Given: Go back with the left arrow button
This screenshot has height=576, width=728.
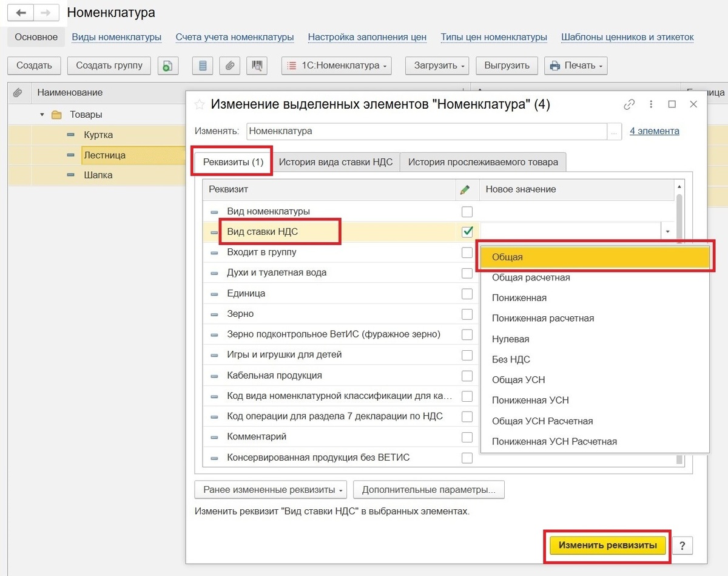Looking at the screenshot, I should coord(21,12).
